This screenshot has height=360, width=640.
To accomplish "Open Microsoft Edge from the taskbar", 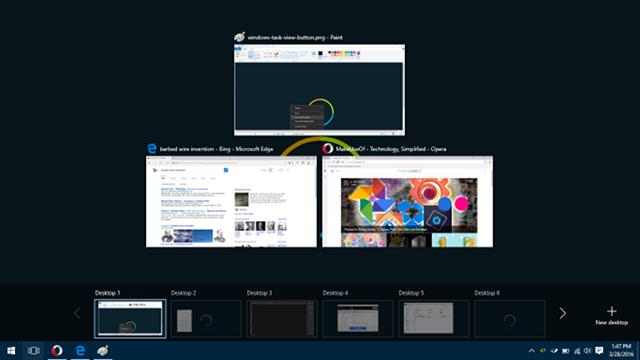I will (x=80, y=351).
